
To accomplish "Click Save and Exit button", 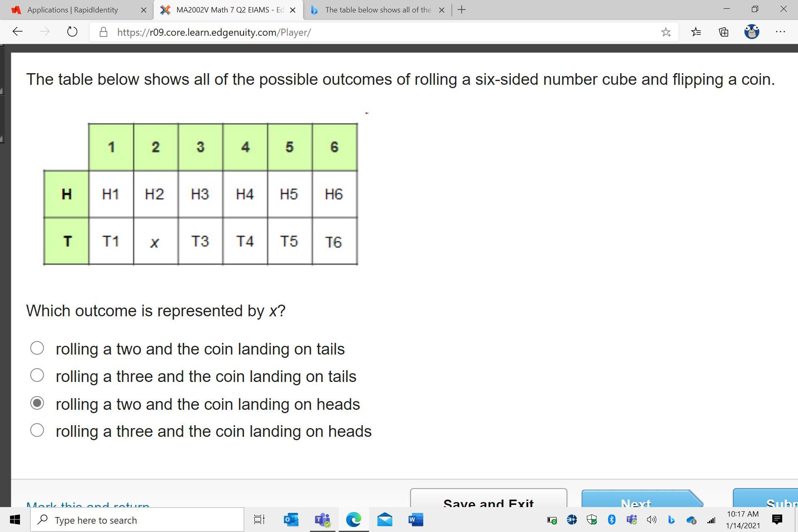I will pos(488,501).
